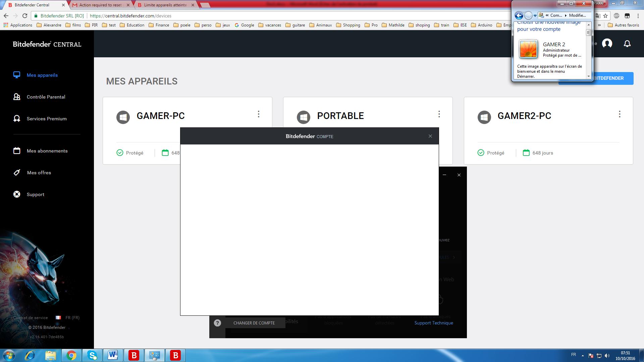The width and height of the screenshot is (644, 362).
Task: Open Skype from the taskbar
Action: [x=92, y=355]
